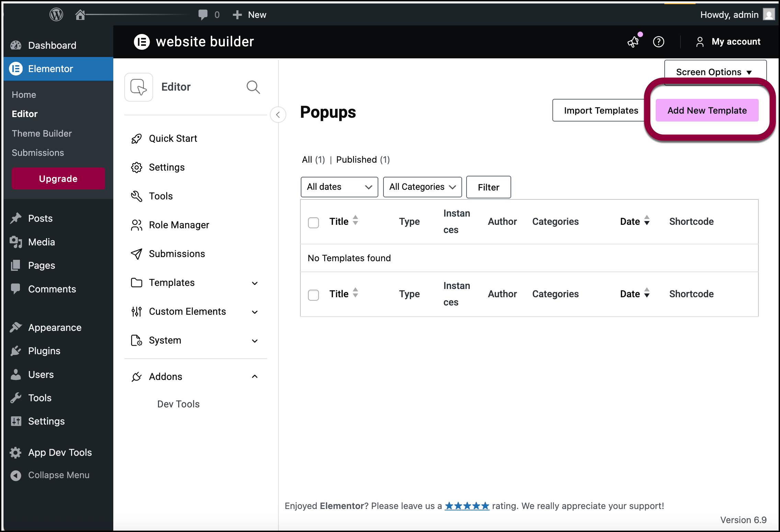Image resolution: width=780 pixels, height=532 pixels.
Task: Click the five-star rating link
Action: pyautogui.click(x=467, y=506)
